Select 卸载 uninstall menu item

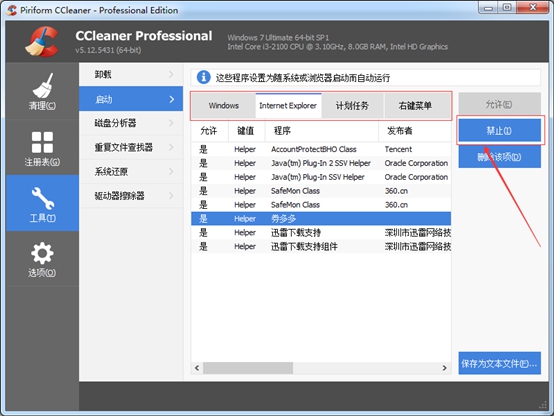click(131, 74)
